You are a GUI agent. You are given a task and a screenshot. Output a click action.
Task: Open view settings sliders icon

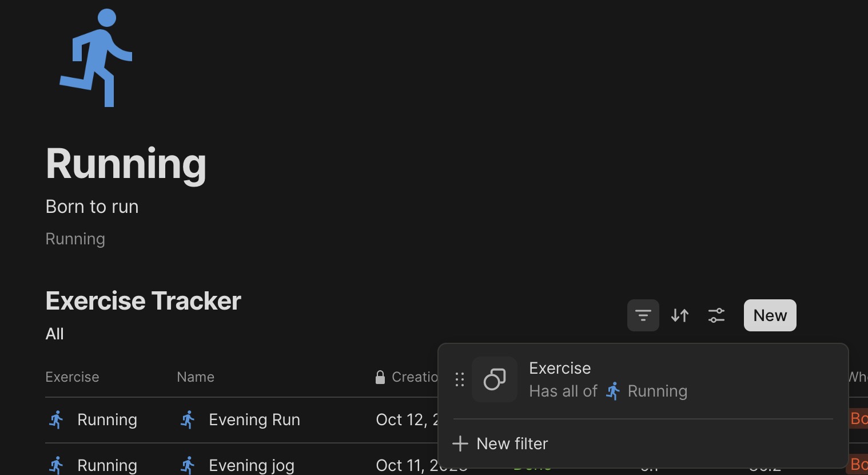point(716,315)
